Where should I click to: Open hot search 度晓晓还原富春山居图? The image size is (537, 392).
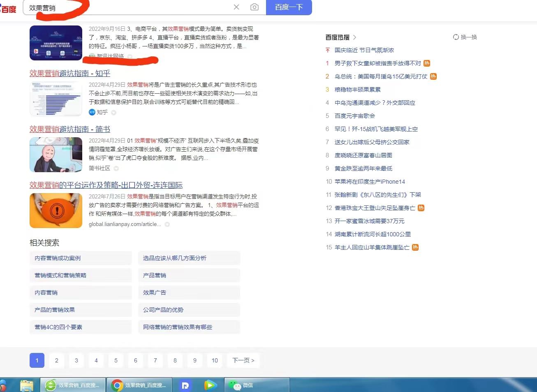pos(363,155)
